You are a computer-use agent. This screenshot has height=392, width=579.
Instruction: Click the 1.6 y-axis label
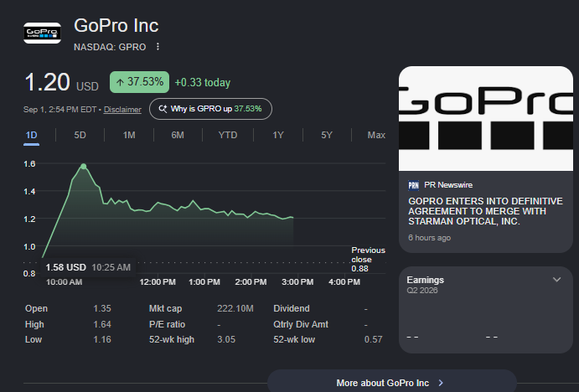coord(29,164)
